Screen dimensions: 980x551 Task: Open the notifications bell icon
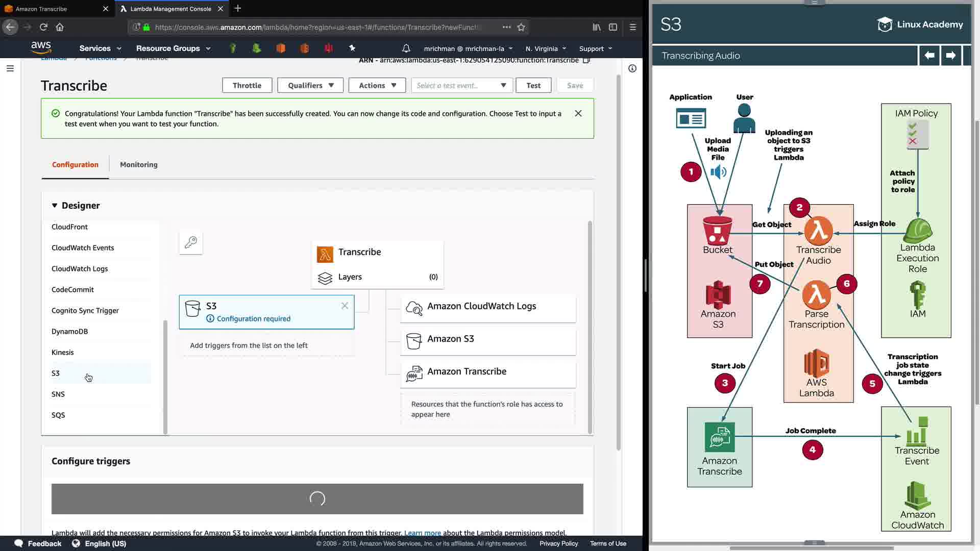406,48
